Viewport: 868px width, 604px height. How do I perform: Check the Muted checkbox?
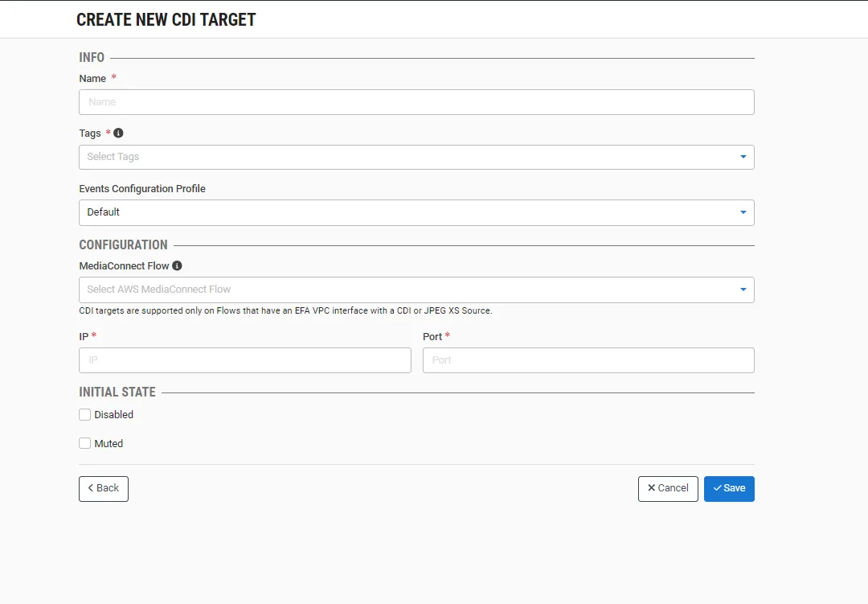[84, 443]
